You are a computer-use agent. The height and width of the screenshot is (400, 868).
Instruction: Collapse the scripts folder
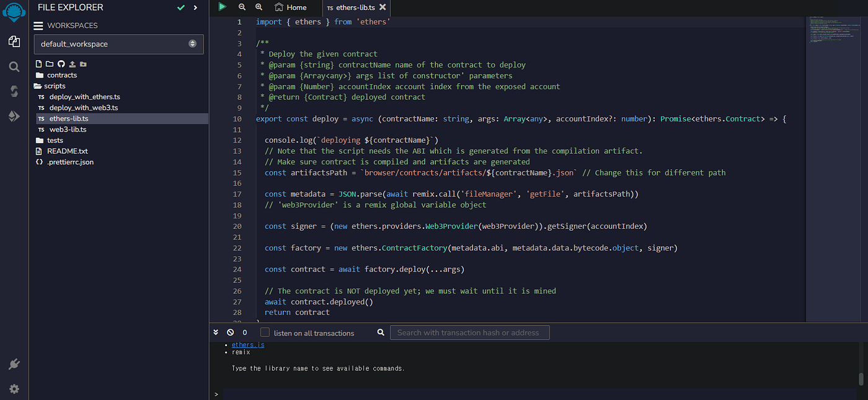[x=55, y=86]
